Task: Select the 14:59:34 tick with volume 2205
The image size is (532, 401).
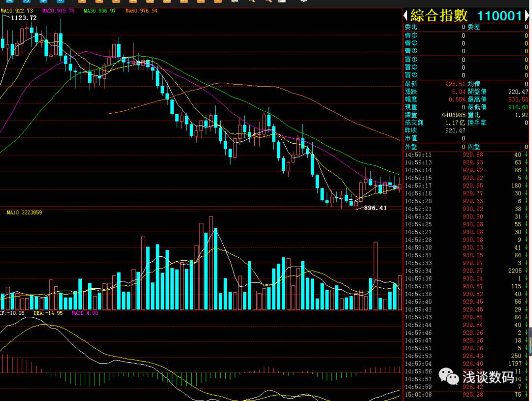Action: [466, 271]
